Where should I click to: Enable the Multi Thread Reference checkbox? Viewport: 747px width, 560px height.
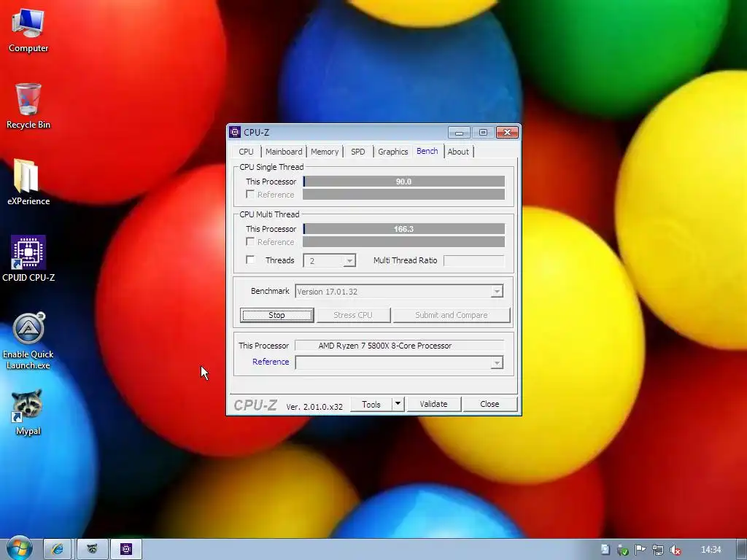250,241
